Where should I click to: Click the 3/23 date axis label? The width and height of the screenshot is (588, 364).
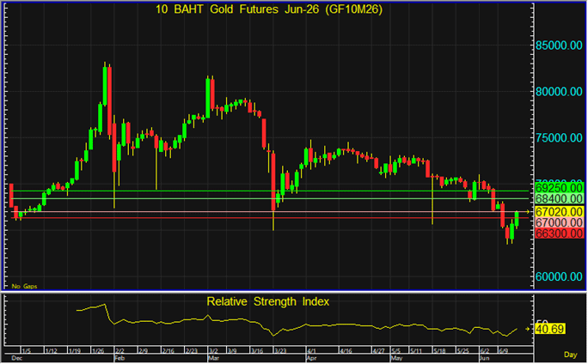click(280, 351)
